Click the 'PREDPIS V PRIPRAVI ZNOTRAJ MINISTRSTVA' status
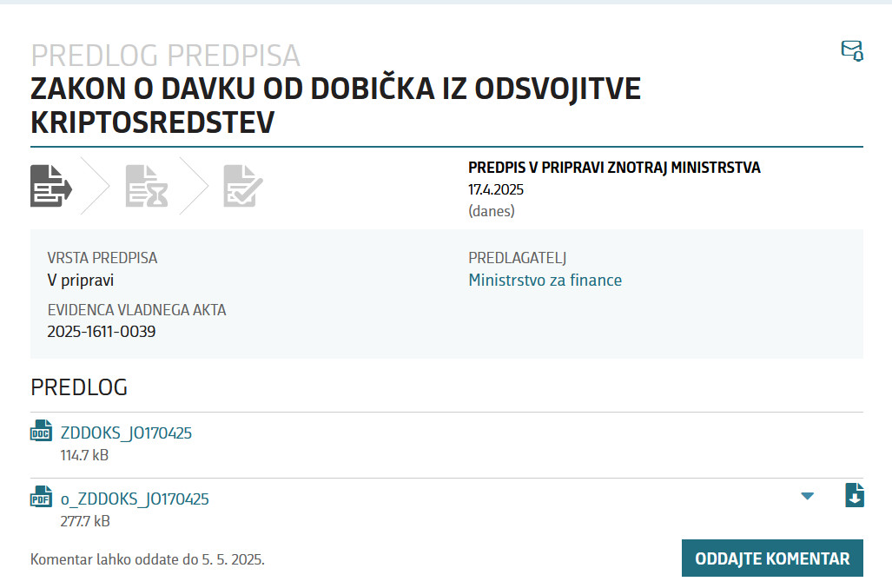 tap(614, 168)
